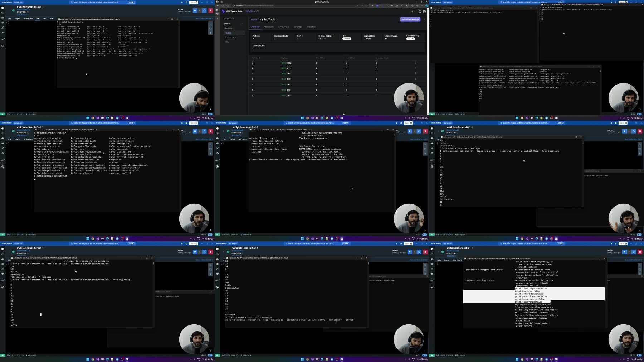This screenshot has width=644, height=362.
Task: Open the Stats tab of the Docker container
Action: [52, 19]
